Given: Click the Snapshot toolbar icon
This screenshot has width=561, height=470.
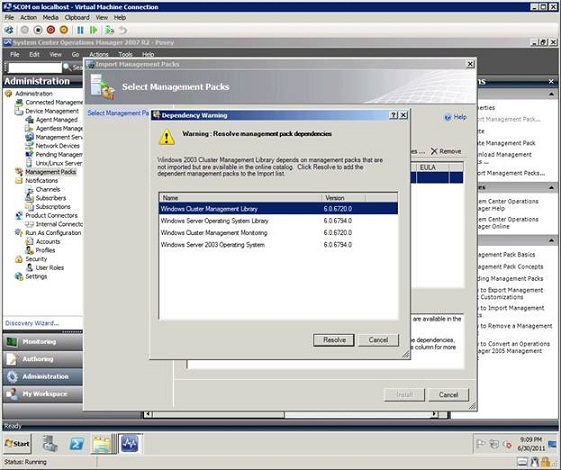Looking at the screenshot, I should click(x=109, y=30).
